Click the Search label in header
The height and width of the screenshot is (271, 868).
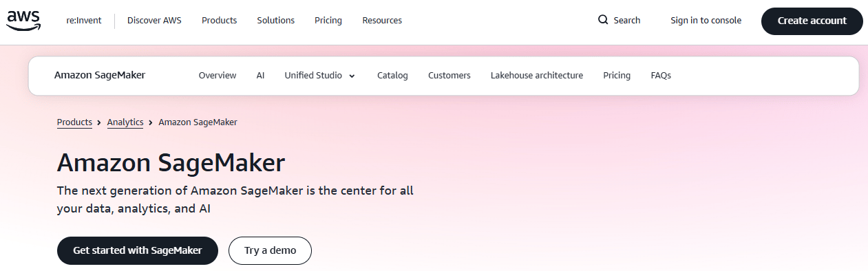click(x=627, y=21)
